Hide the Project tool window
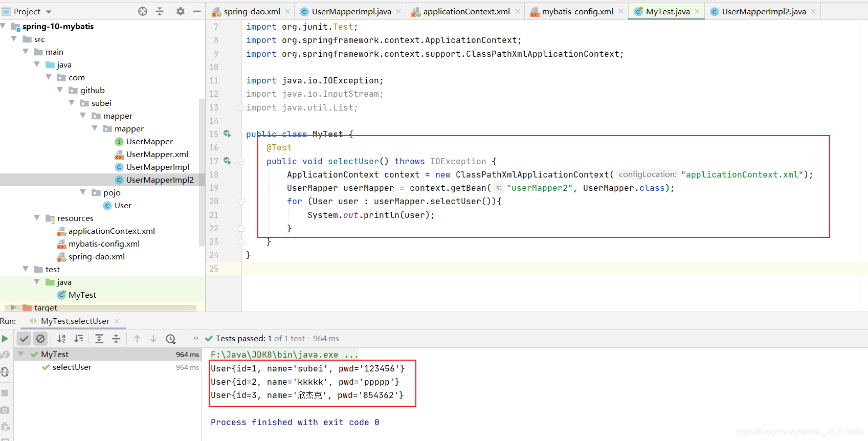The height and width of the screenshot is (441, 868). point(196,11)
